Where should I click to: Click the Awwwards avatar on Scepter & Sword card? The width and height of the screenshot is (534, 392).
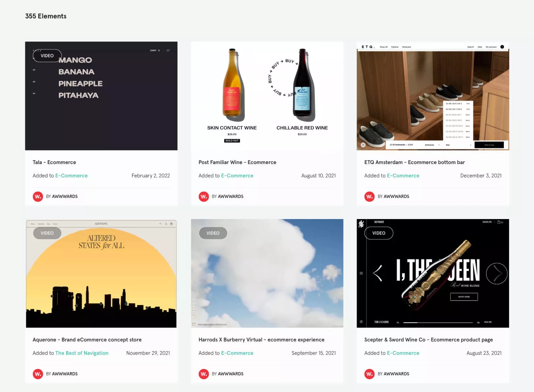click(x=370, y=374)
